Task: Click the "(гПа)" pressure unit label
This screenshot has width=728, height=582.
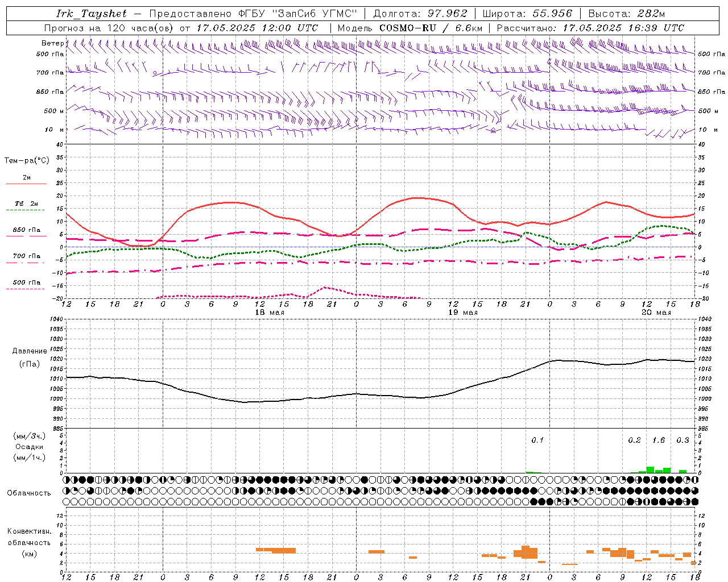Action: [x=30, y=364]
